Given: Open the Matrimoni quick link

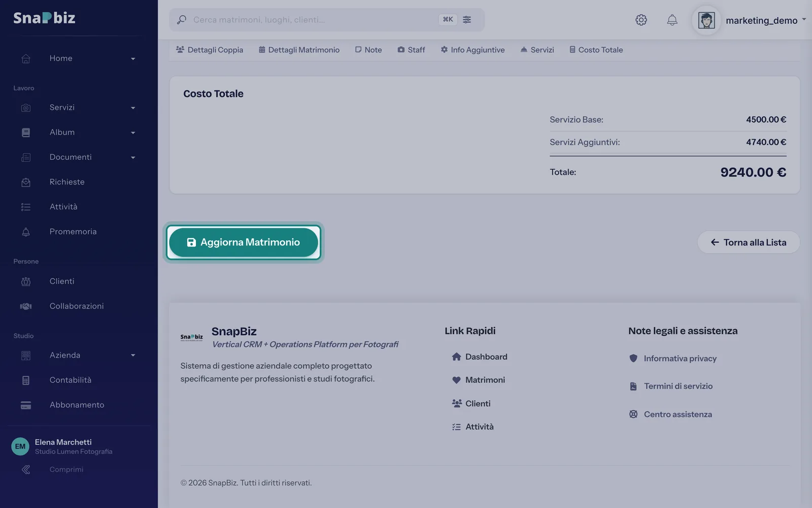Looking at the screenshot, I should tap(479, 380).
